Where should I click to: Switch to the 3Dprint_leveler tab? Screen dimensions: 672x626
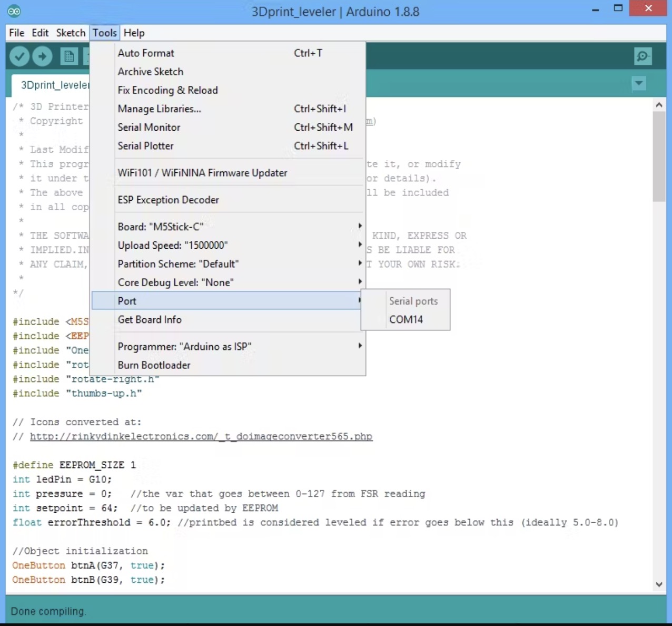pyautogui.click(x=53, y=85)
